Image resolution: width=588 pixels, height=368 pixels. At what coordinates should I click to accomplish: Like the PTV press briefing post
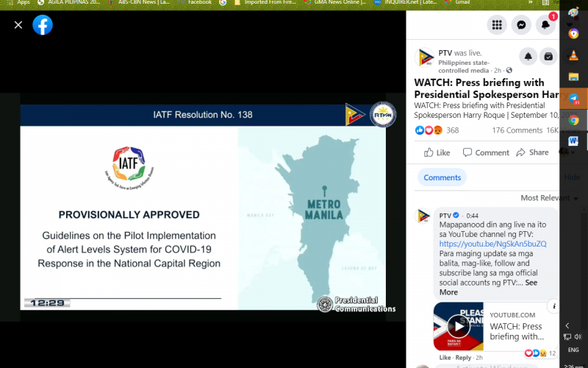[437, 152]
